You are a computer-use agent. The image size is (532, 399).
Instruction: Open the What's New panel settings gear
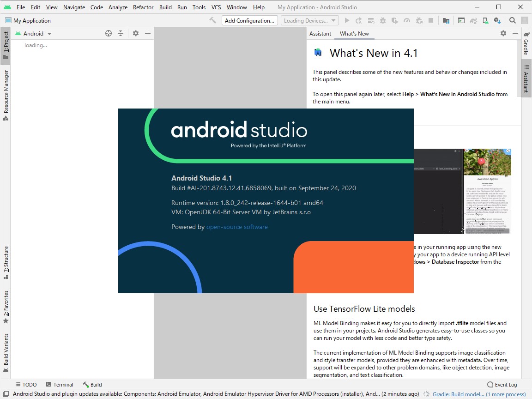pos(503,33)
